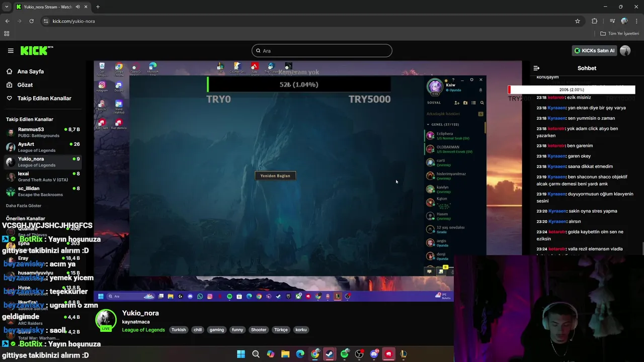Open taskbar Search magnifier icon
The width and height of the screenshot is (644, 362).
coord(256,354)
